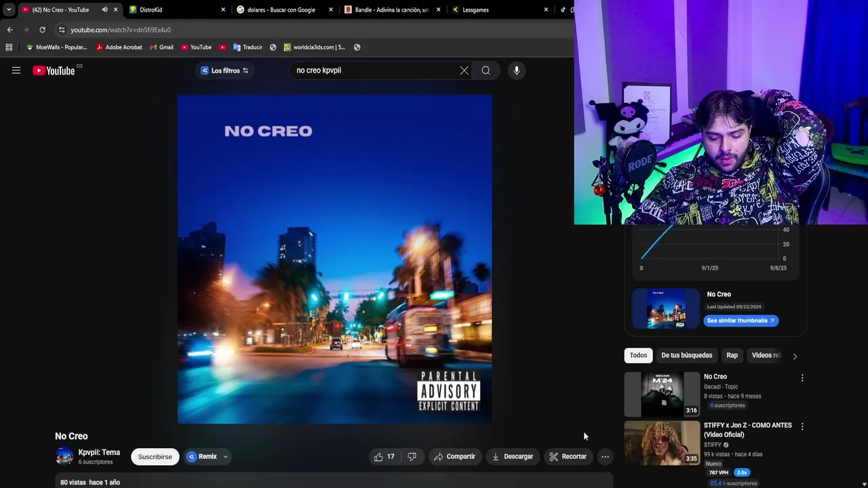Screen dimensions: 868x488
Task: Open options menu for STIFFY COMO ANTES
Action: pos(802,427)
